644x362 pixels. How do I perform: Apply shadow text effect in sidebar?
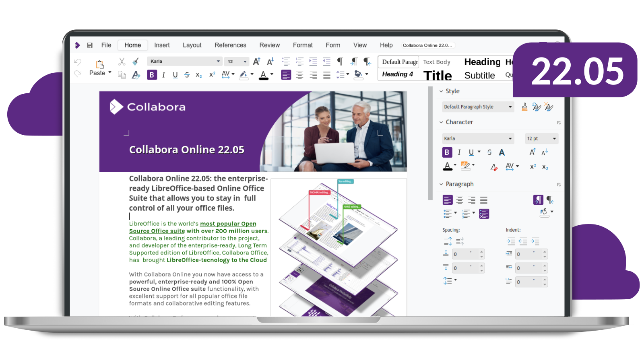coord(502,152)
